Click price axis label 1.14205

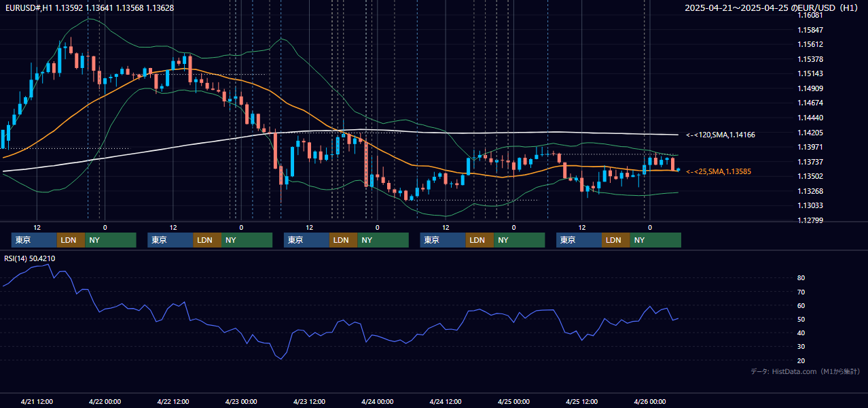point(811,133)
